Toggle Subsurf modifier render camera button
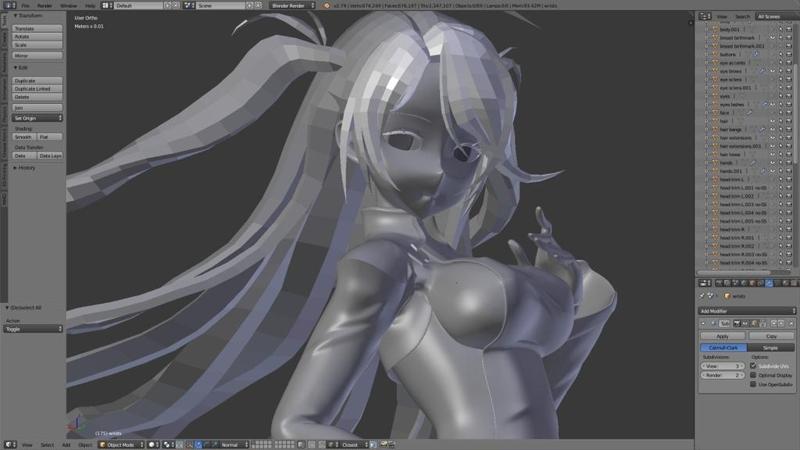Viewport: 800px width, 450px height. pyautogui.click(x=737, y=323)
